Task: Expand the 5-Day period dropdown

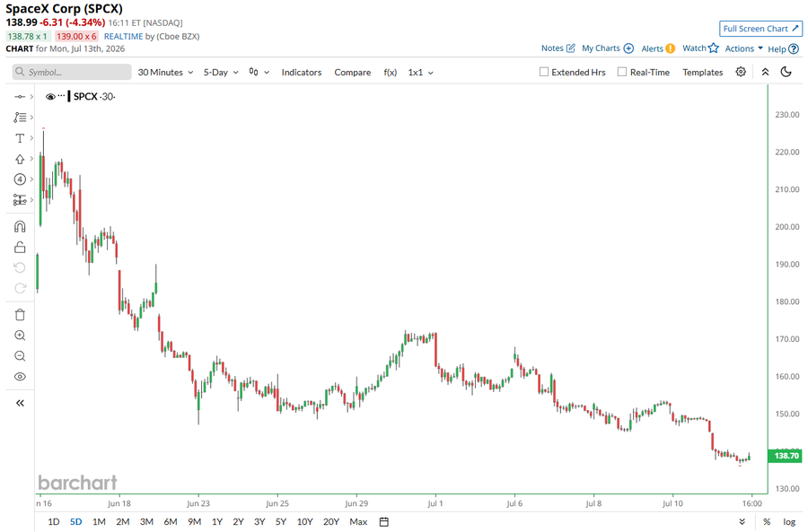Action: pos(221,72)
